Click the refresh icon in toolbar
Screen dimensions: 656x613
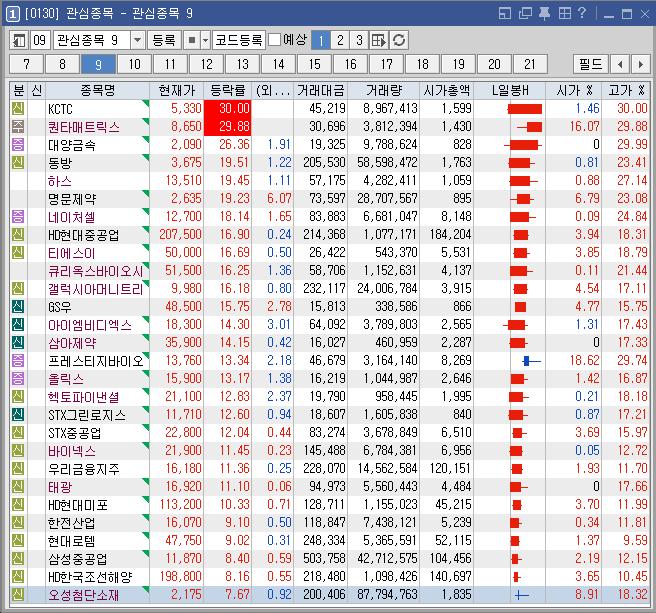(399, 40)
